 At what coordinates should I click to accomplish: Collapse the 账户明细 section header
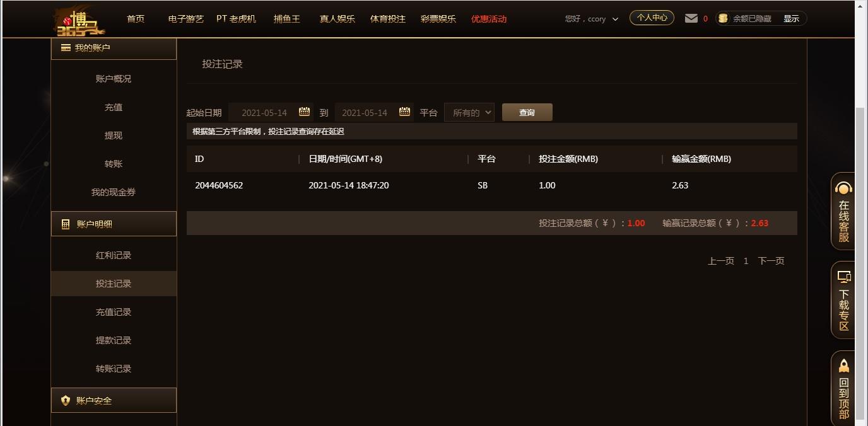click(114, 224)
